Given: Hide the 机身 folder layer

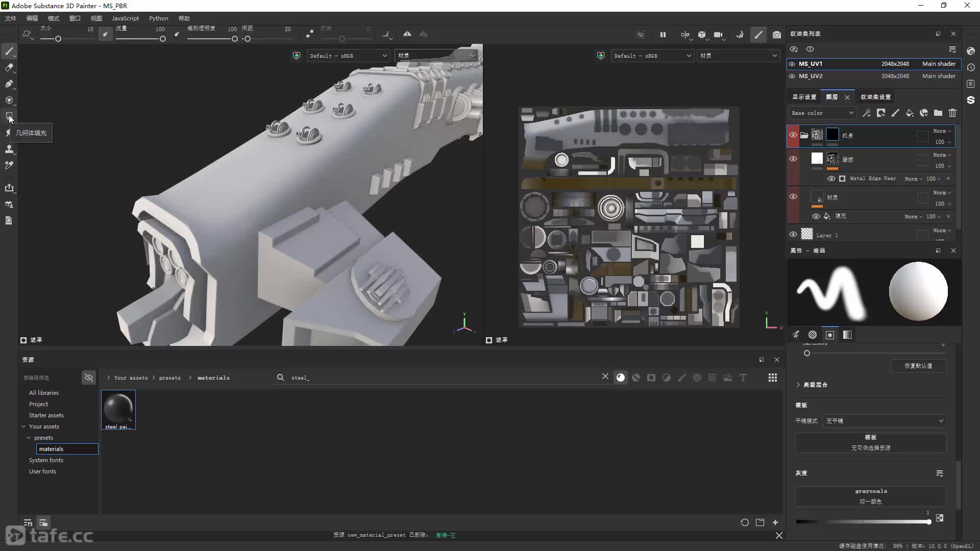Looking at the screenshot, I should point(793,135).
